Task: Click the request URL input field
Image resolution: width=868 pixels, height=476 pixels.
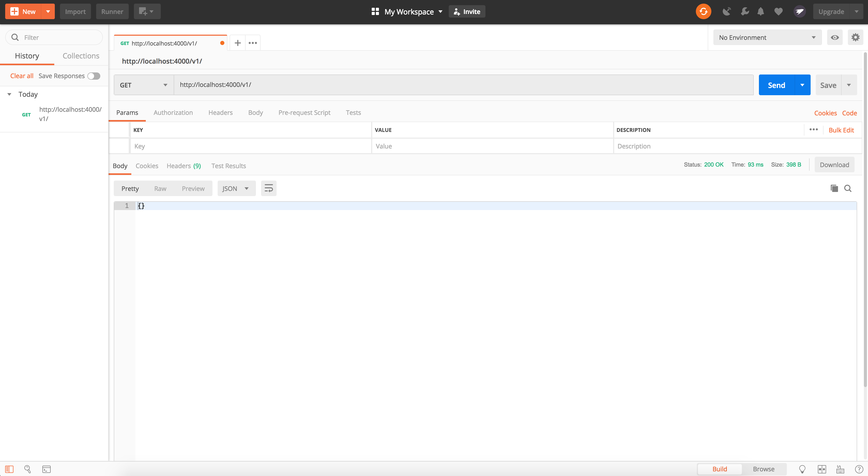Action: pos(463,85)
